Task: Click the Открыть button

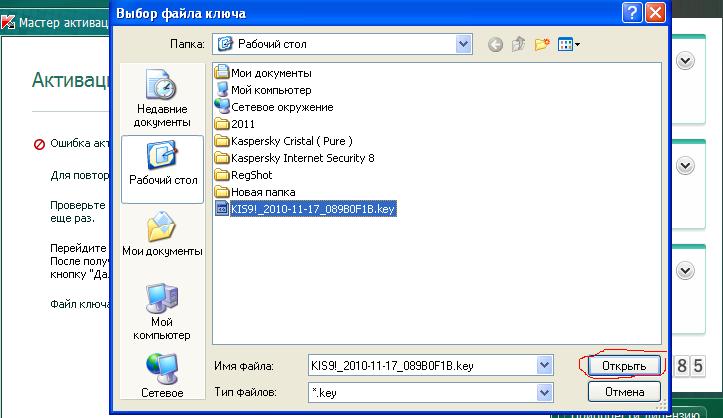Action: 624,366
